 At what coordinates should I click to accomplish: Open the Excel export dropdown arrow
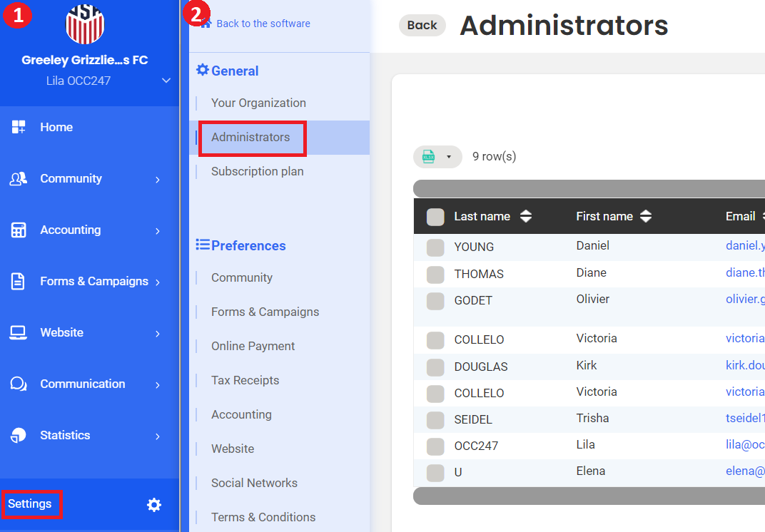point(449,157)
